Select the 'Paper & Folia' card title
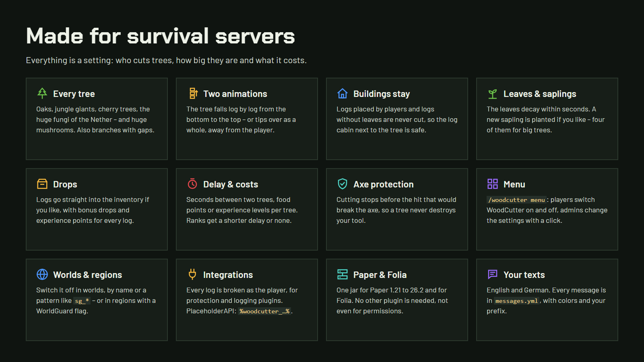The width and height of the screenshot is (644, 362). (380, 275)
